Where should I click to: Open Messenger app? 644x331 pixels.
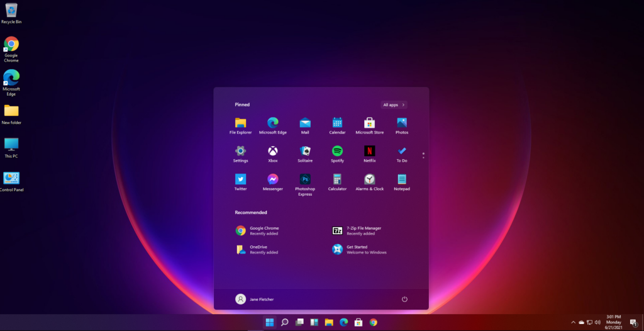273,183
